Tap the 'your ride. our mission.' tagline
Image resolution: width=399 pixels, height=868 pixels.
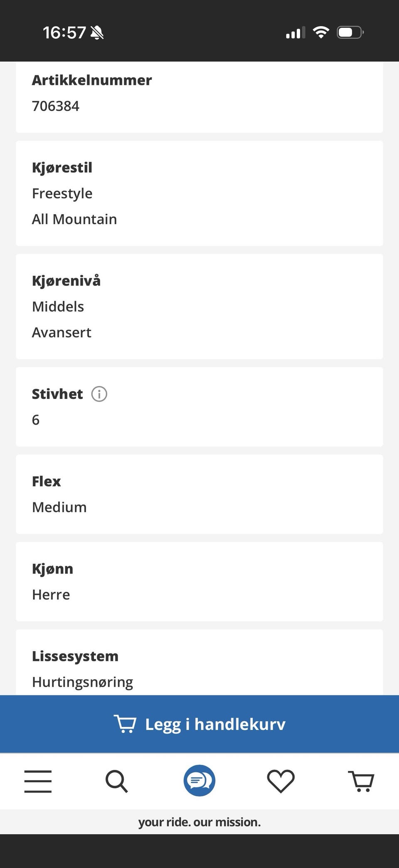coord(199,822)
